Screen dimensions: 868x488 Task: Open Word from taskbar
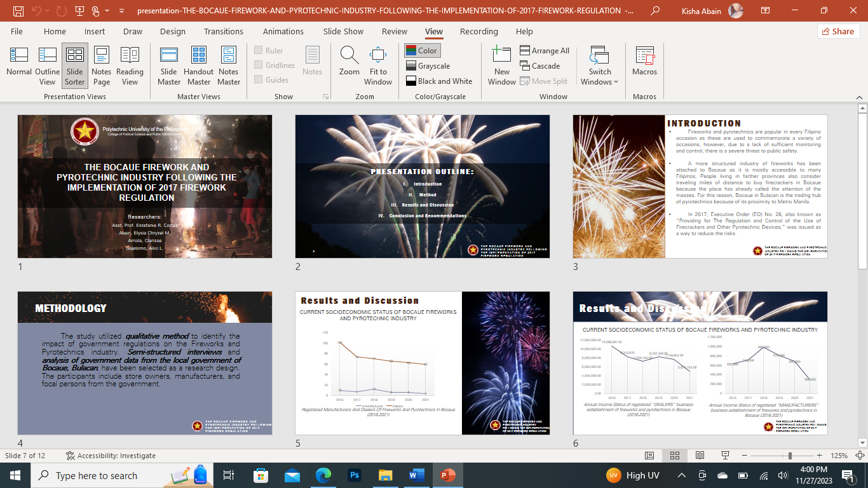(x=416, y=475)
